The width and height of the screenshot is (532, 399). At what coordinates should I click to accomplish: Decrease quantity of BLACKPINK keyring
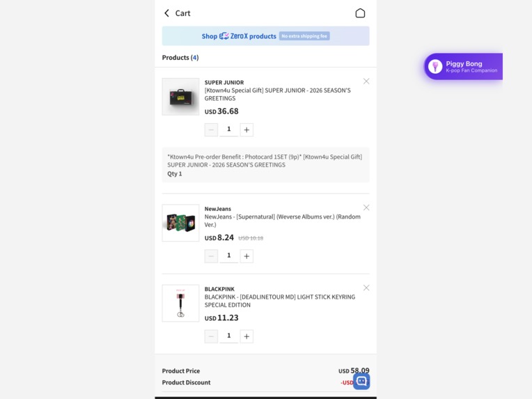coord(211,336)
